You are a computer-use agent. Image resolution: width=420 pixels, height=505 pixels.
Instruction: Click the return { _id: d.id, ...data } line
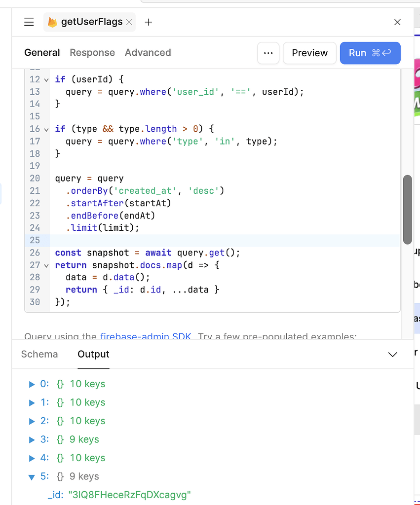tap(143, 290)
